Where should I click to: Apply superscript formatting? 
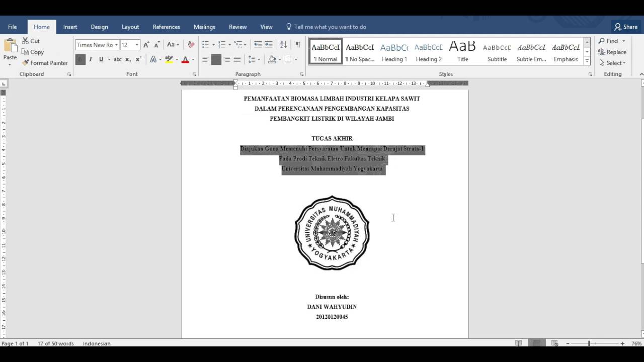coord(138,59)
